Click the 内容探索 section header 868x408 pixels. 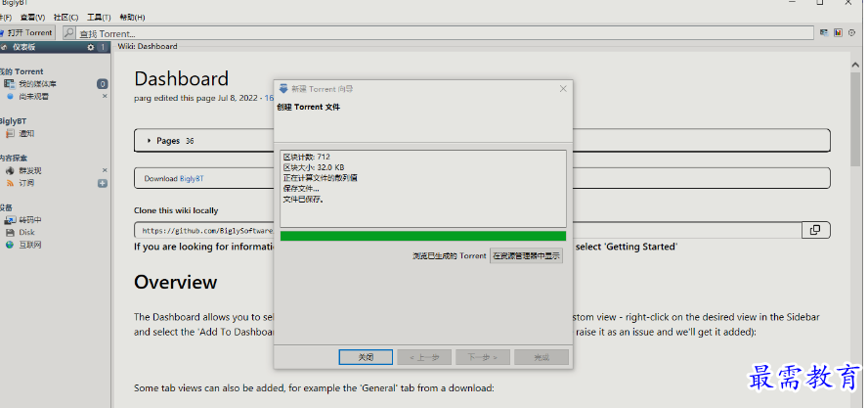click(14, 158)
